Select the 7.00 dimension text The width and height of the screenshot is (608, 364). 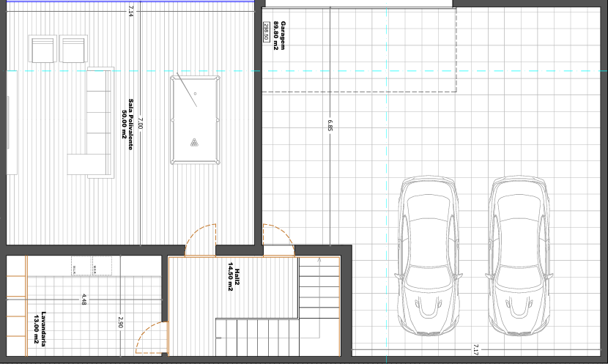(141, 125)
